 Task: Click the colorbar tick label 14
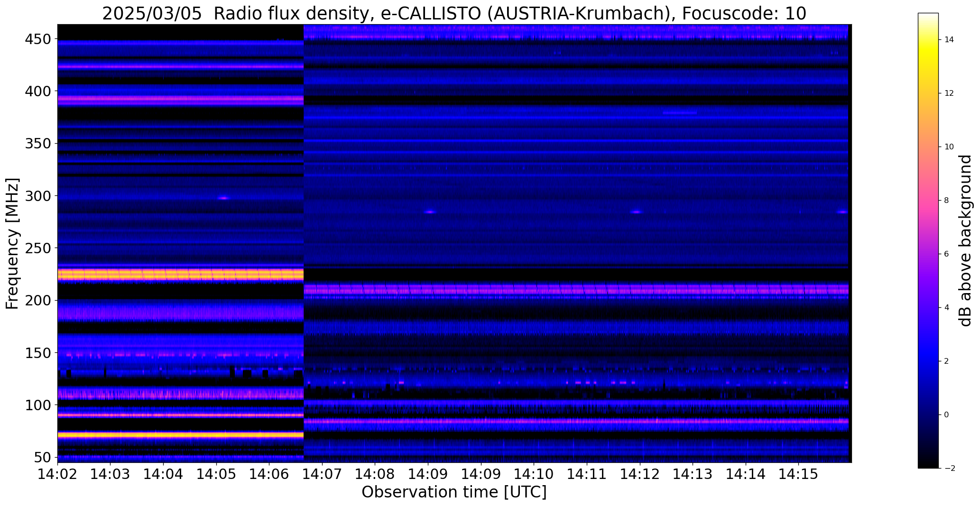(949, 40)
